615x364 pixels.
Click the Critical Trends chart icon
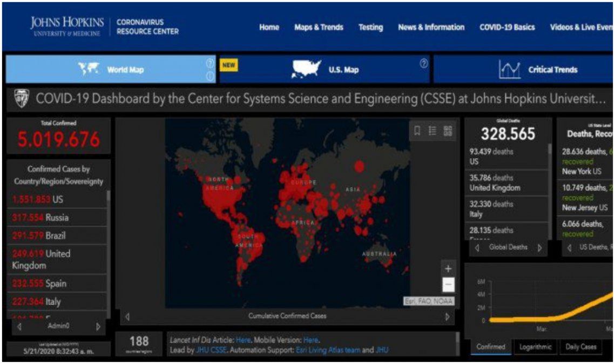click(509, 70)
